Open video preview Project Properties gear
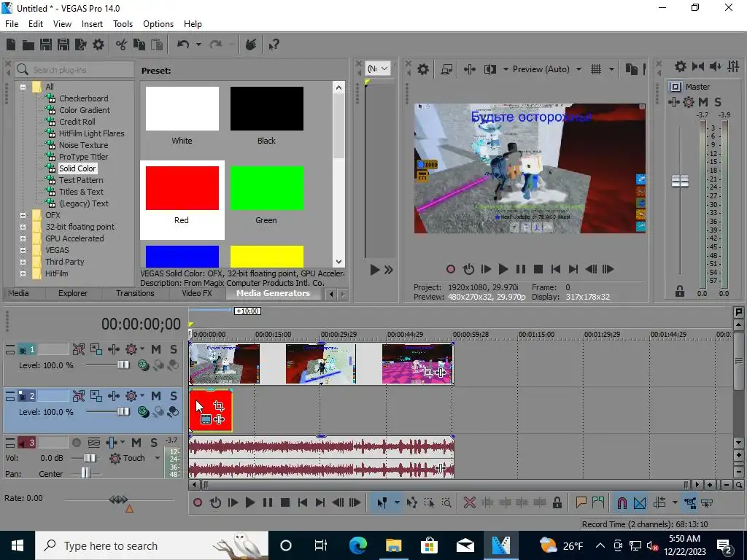Image resolution: width=747 pixels, height=560 pixels. [423, 69]
